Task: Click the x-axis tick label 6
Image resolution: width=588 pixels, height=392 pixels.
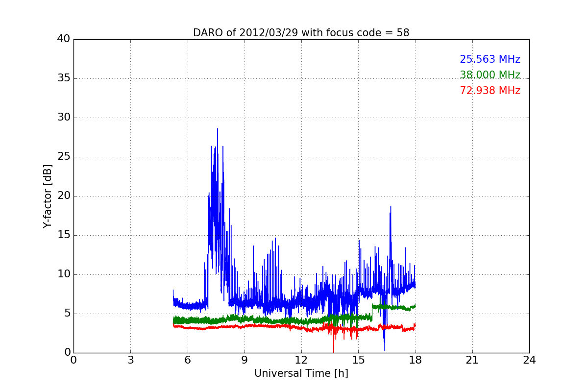Action: (187, 360)
